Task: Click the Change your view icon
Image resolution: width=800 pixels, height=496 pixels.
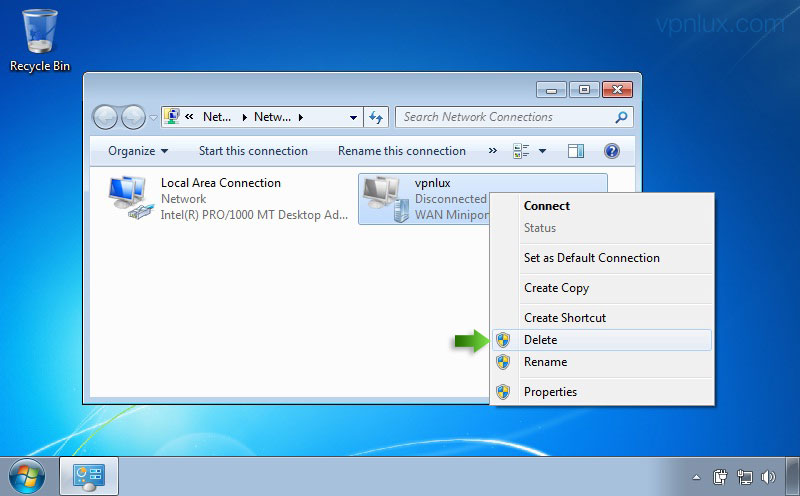Action: coord(521,151)
